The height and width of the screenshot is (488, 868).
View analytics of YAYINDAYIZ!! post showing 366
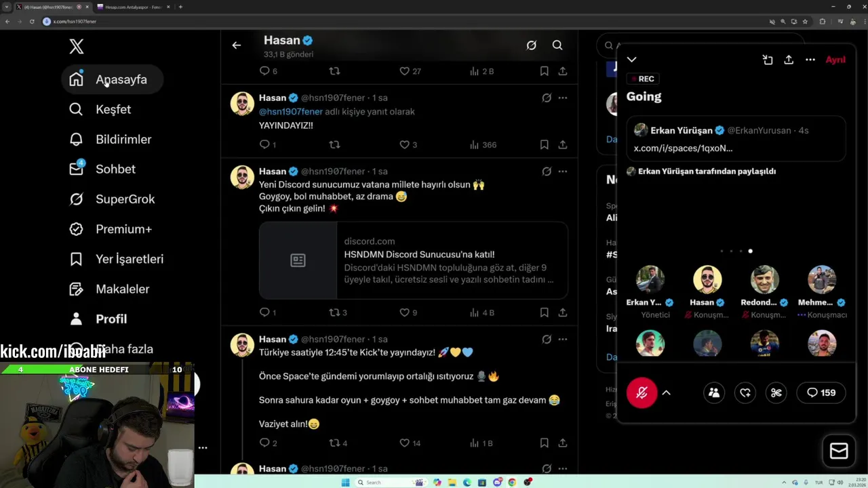click(x=483, y=144)
